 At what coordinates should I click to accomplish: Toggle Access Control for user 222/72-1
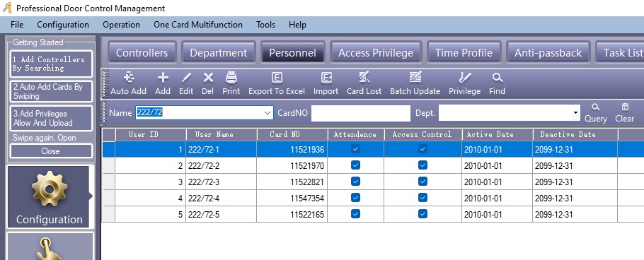coord(422,149)
